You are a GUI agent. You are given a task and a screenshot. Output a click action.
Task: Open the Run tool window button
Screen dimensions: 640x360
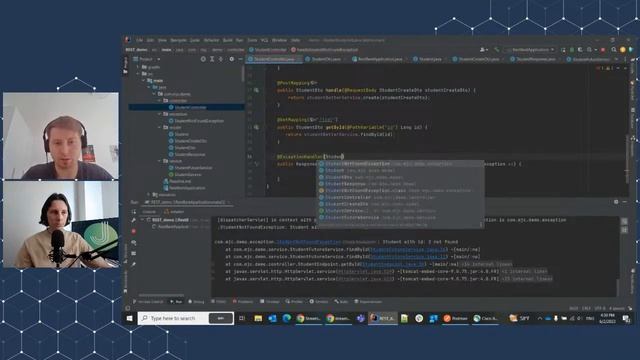pyautogui.click(x=176, y=302)
